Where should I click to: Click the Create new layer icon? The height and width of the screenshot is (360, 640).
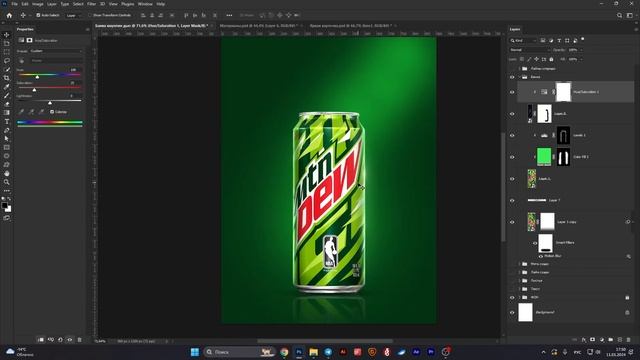[620, 340]
